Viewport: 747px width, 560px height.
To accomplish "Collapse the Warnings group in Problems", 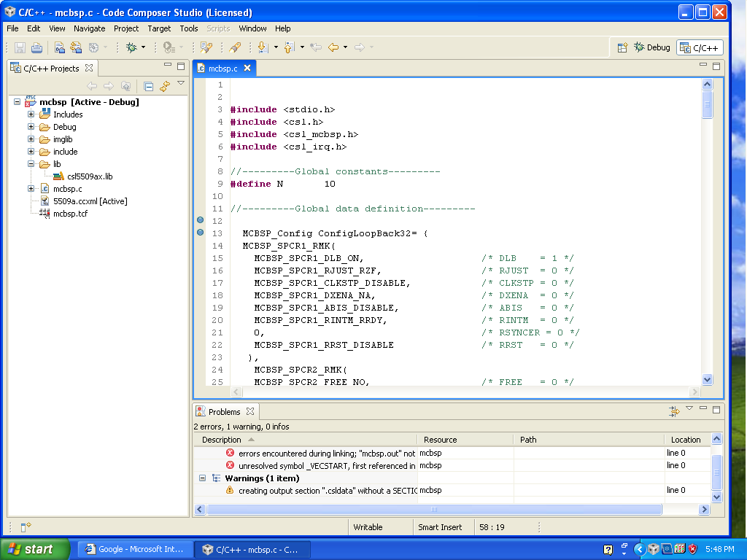I will 202,478.
